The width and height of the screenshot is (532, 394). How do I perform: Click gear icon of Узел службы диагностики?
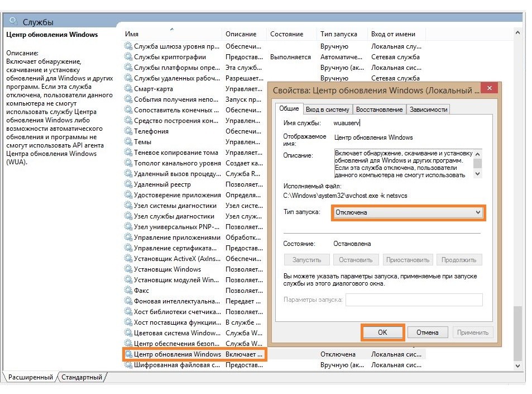[128, 216]
